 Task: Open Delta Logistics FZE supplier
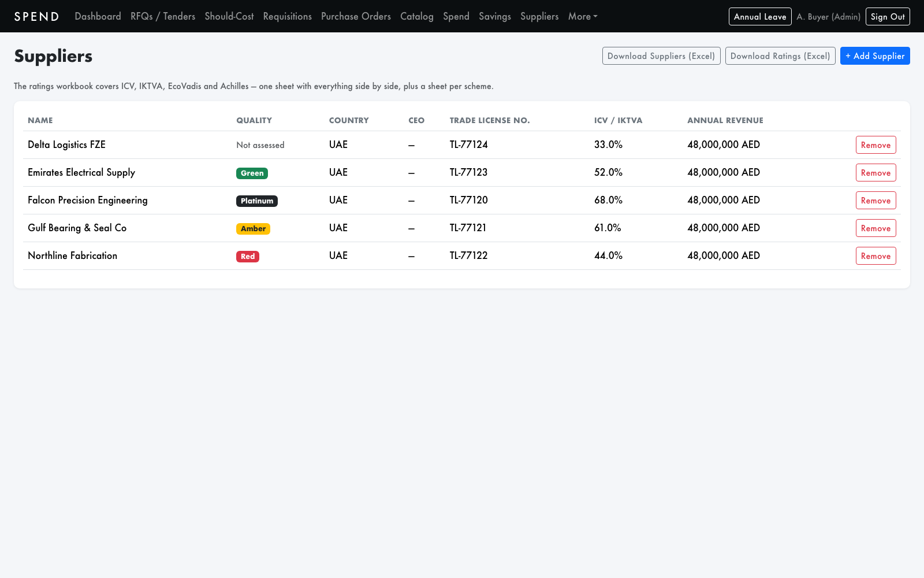(66, 144)
